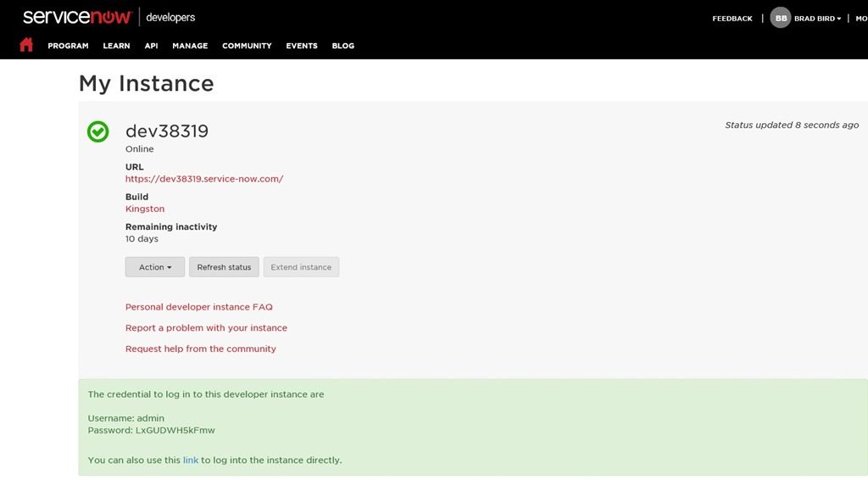Click the 'Username: admin' text
The image size is (868, 480).
coord(126,418)
